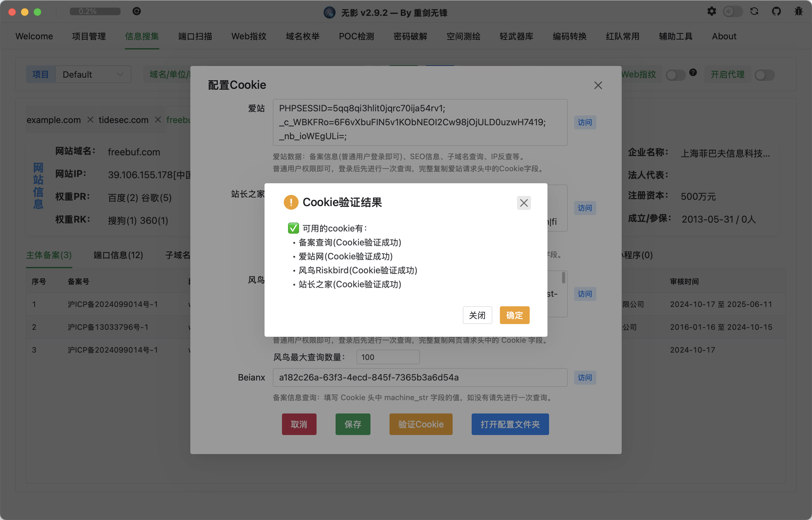
Task: Expand the Default project dropdown
Action: [93, 74]
